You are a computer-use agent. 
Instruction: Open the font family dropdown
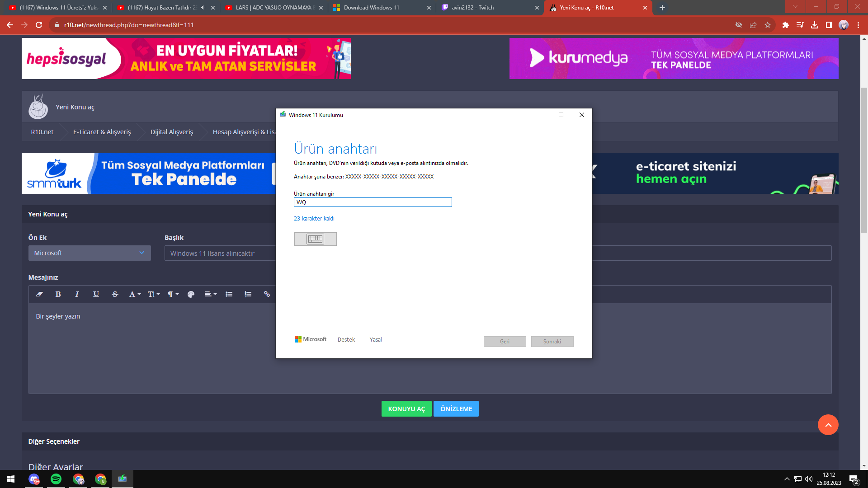(x=135, y=294)
